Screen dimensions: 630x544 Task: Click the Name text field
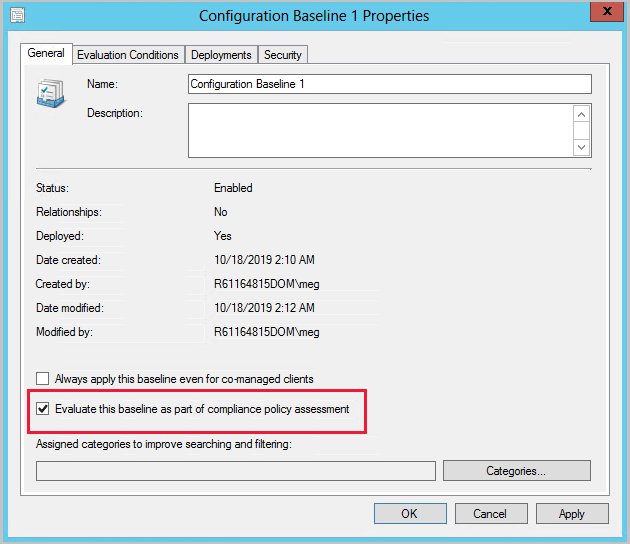tap(389, 84)
